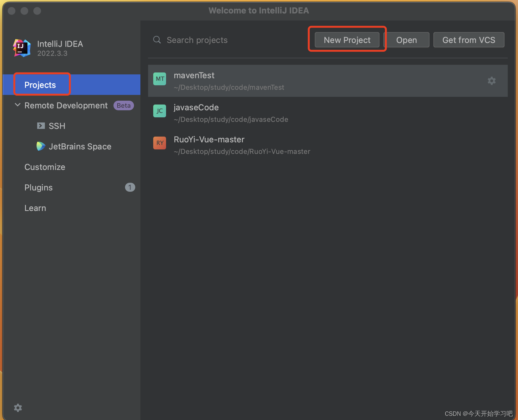Click the Beta badge
518x420 pixels.
[x=124, y=105]
